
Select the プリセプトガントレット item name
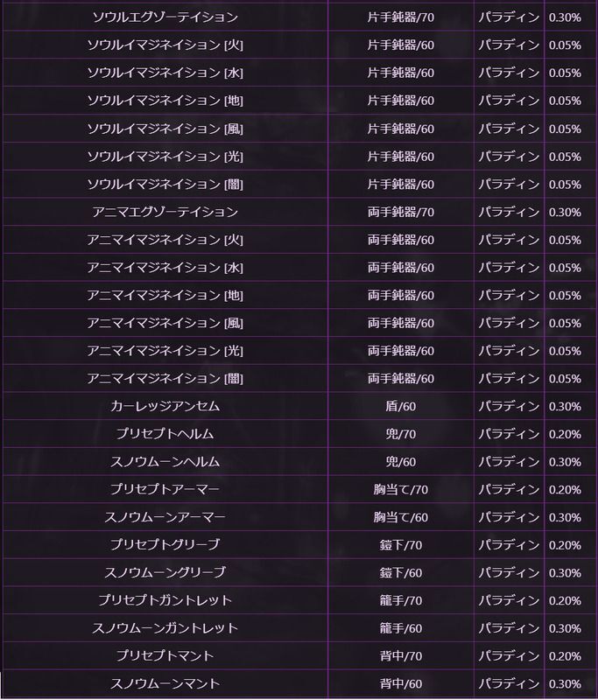tap(165, 601)
